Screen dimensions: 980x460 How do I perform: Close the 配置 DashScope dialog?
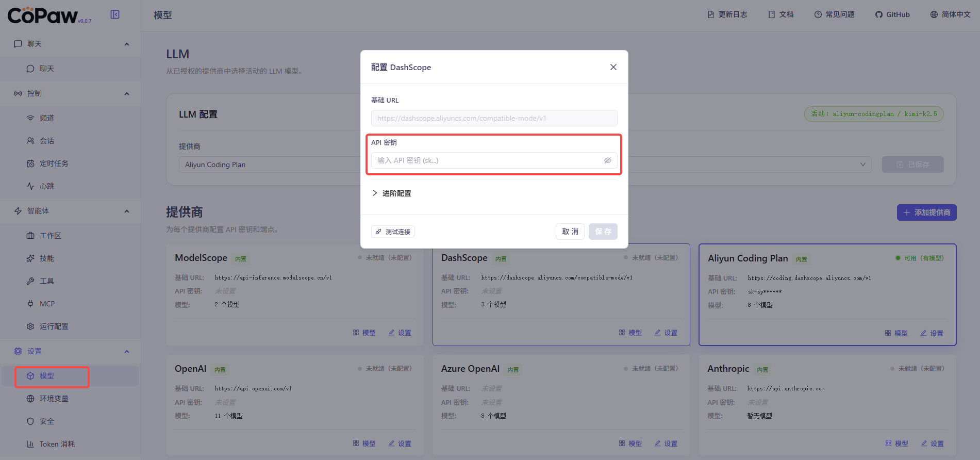pos(613,67)
